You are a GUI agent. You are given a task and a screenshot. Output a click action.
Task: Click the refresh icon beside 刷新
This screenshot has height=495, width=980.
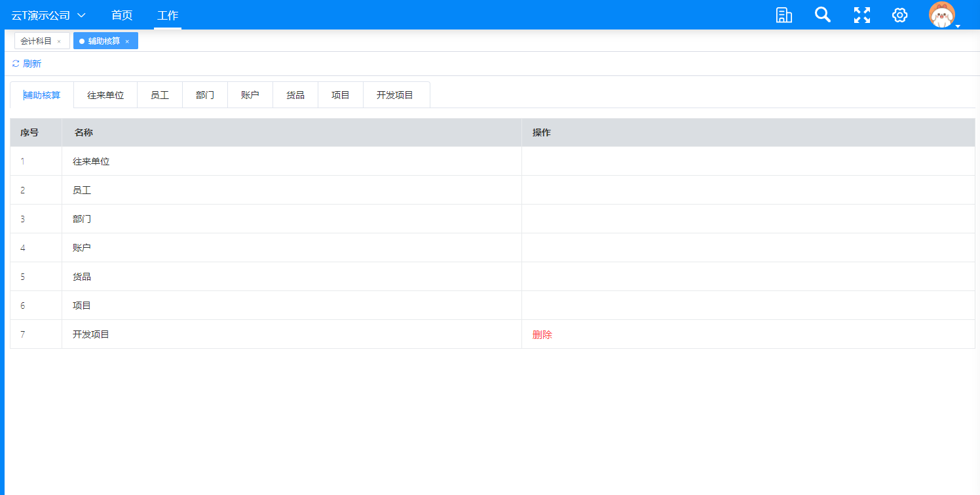click(16, 64)
